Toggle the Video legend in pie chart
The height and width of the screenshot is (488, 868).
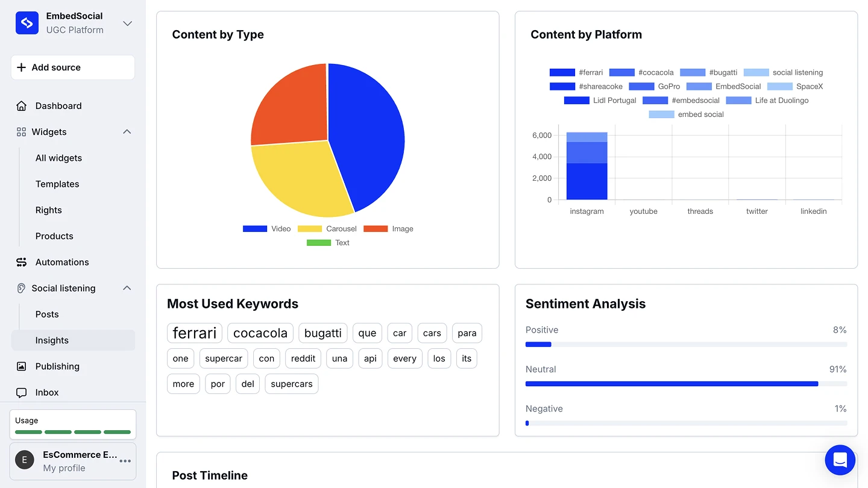267,229
